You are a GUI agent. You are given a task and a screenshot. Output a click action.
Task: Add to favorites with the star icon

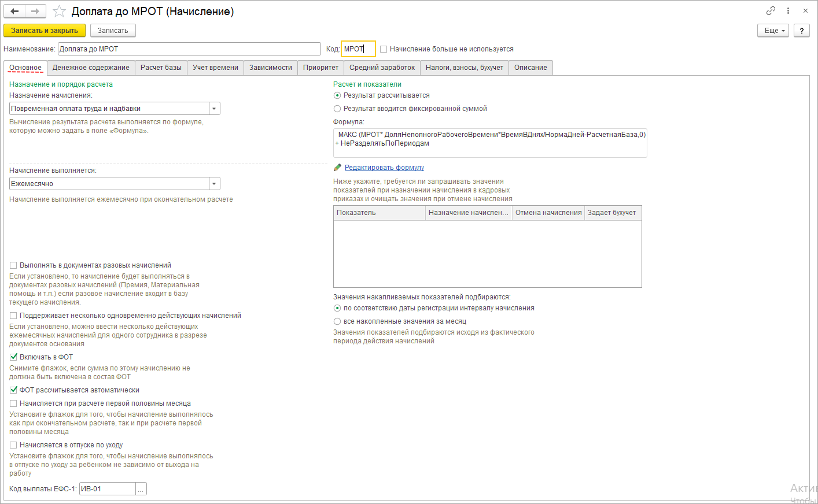[x=59, y=11]
